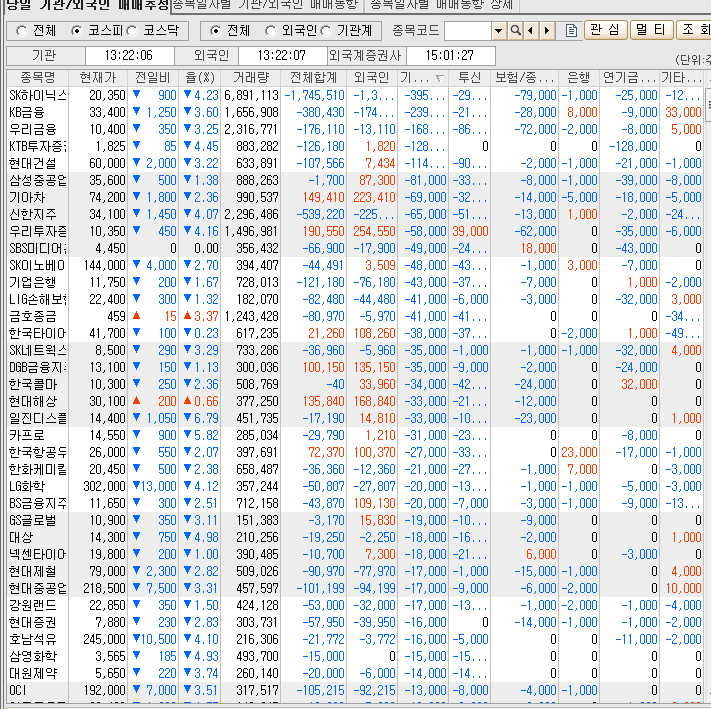Select the 코스닥 radio button
The image size is (711, 709).
coord(131,31)
